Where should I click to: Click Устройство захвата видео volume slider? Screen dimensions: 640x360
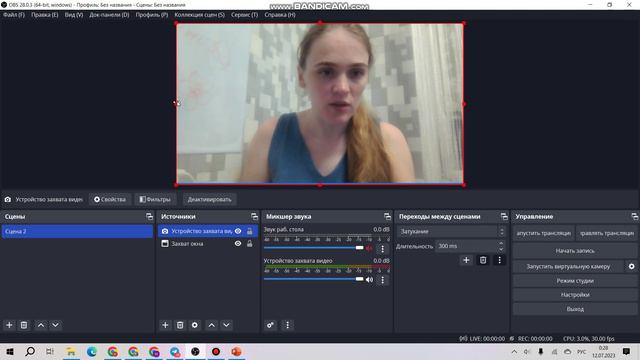[x=313, y=279]
